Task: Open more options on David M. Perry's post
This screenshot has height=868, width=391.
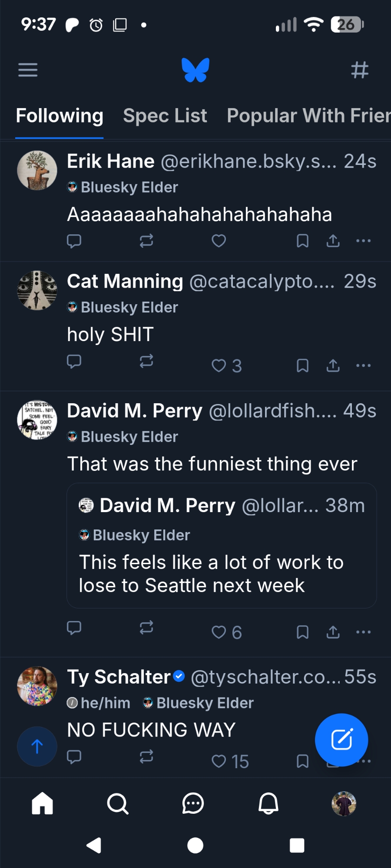Action: pyautogui.click(x=363, y=632)
